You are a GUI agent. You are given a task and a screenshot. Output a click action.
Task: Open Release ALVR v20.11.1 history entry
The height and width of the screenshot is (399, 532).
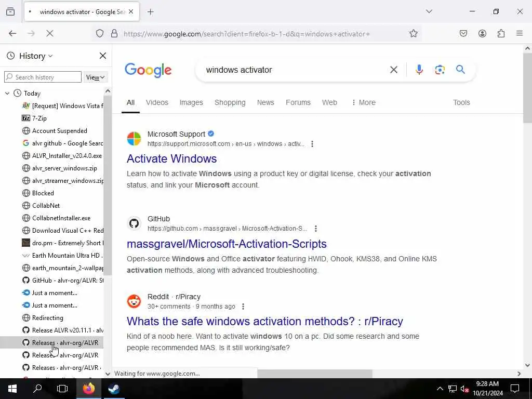[62, 330]
